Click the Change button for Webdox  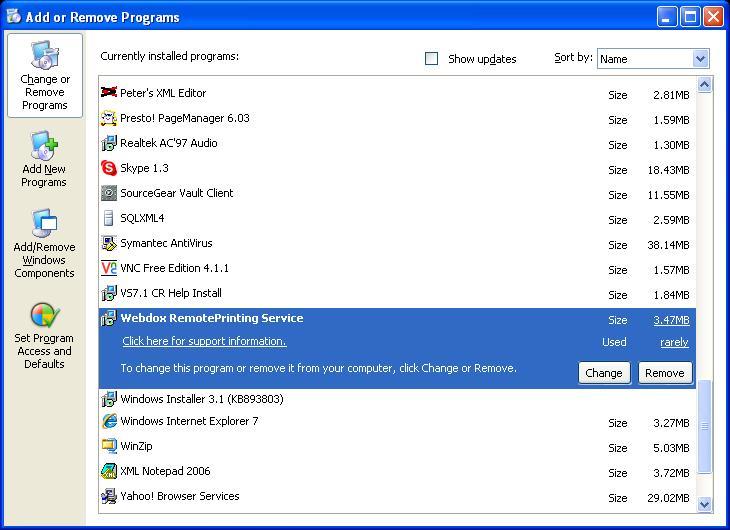pyautogui.click(x=603, y=373)
